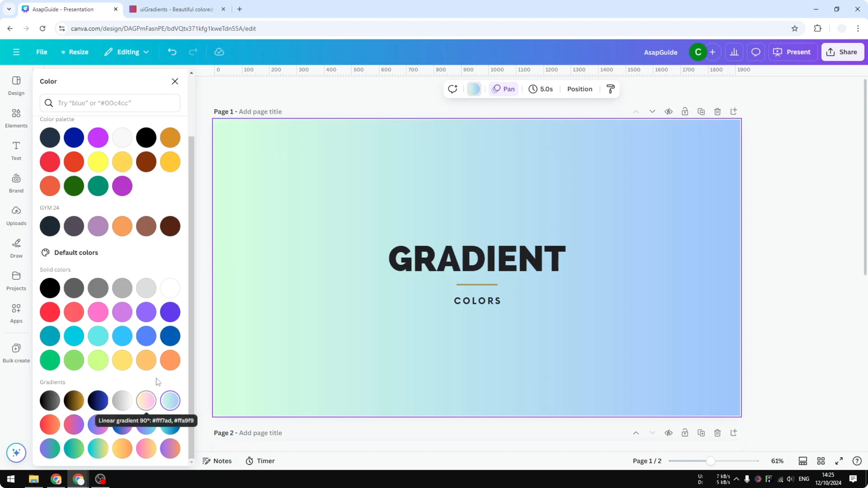Open the Text panel

pyautogui.click(x=16, y=150)
